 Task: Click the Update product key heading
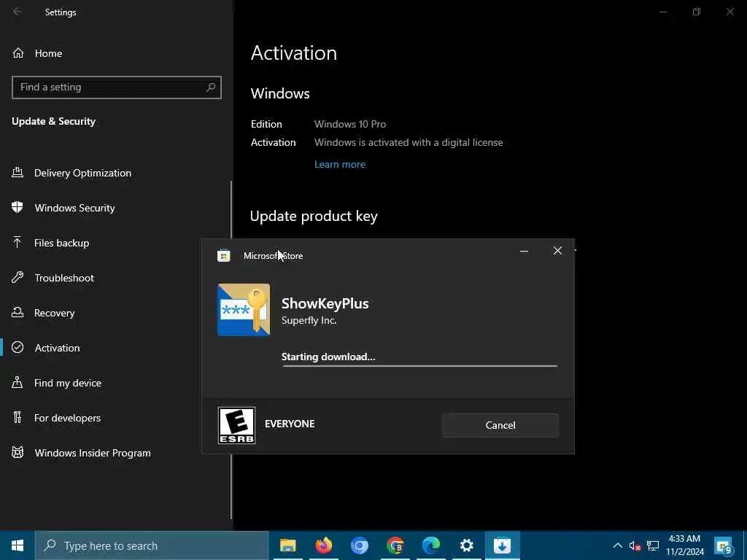pos(314,216)
